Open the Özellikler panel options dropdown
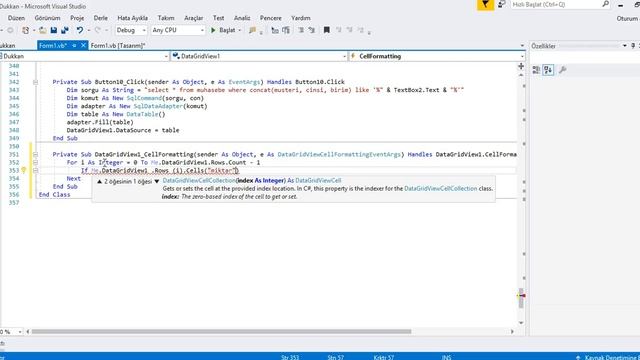The image size is (640, 360). pyautogui.click(x=624, y=46)
